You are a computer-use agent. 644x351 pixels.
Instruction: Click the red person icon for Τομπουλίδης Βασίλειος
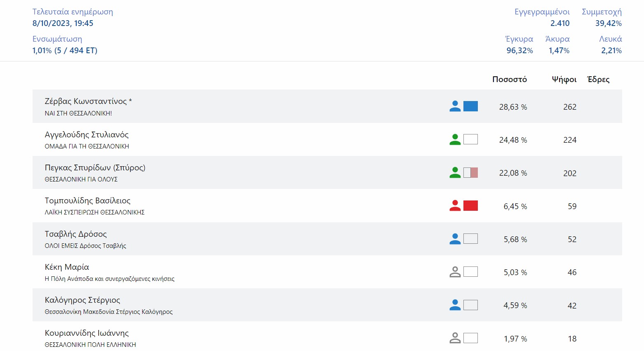(455, 205)
